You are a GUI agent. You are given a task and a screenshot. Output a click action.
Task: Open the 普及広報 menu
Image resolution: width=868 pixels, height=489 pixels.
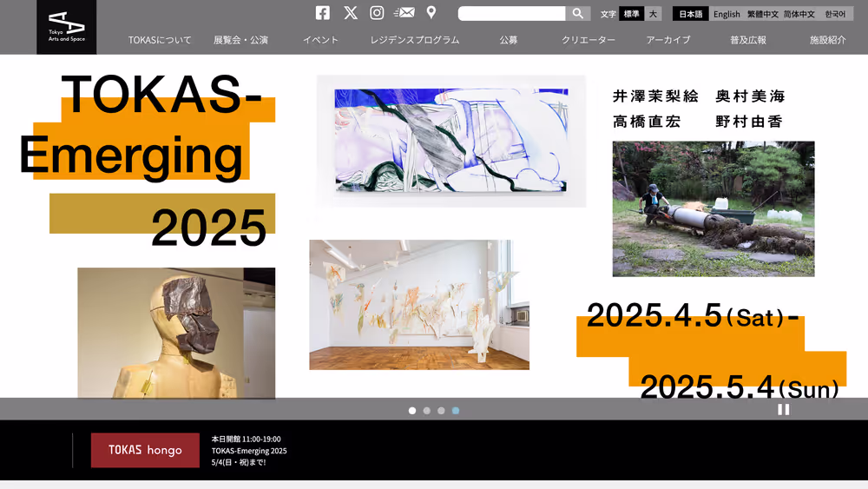click(748, 40)
